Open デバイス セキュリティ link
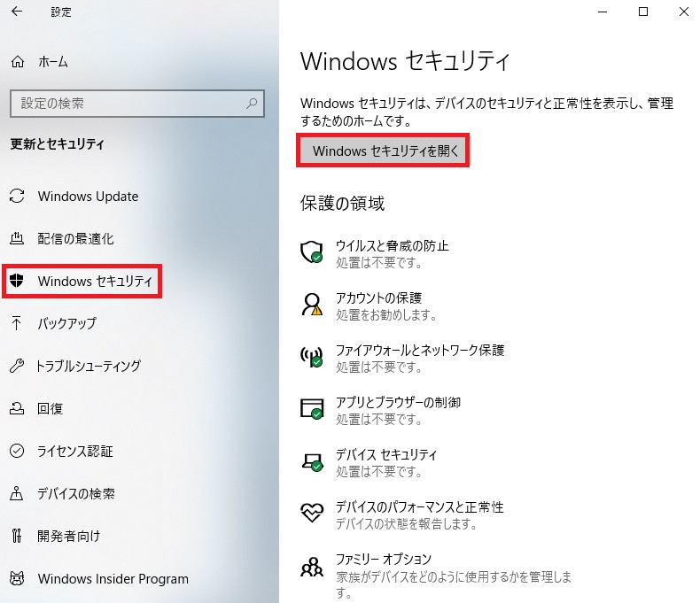Image resolution: width=700 pixels, height=603 pixels. (x=386, y=454)
